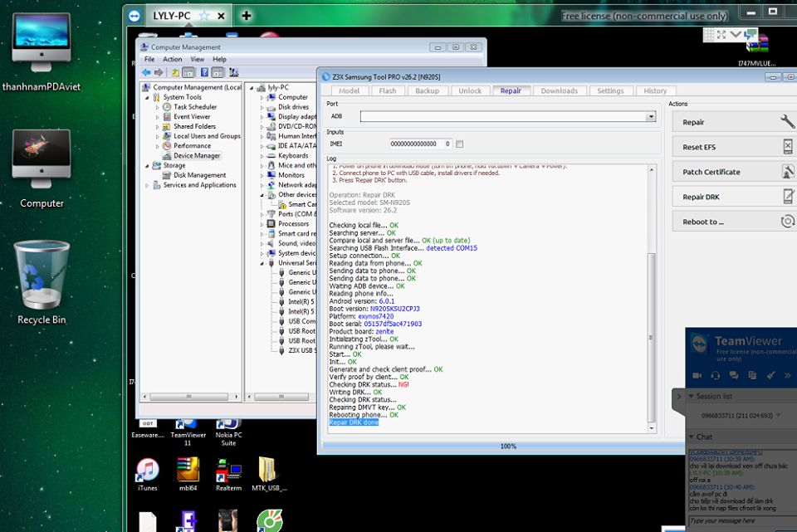Open the Settings tab in Z3X
797x532 pixels.
coord(610,90)
